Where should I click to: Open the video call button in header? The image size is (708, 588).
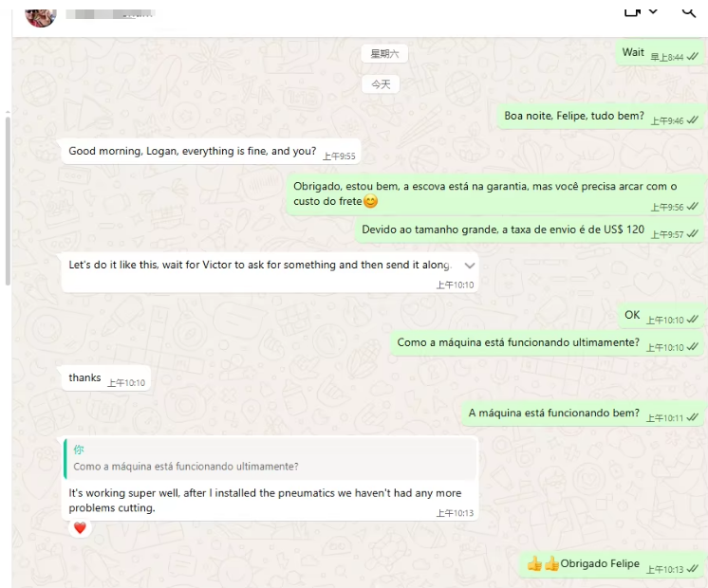tap(632, 11)
